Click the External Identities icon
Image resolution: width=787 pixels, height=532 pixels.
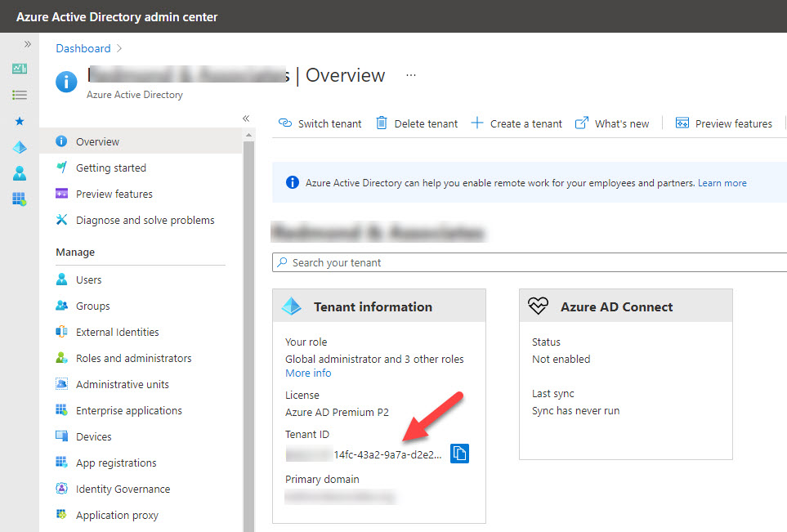click(x=61, y=331)
